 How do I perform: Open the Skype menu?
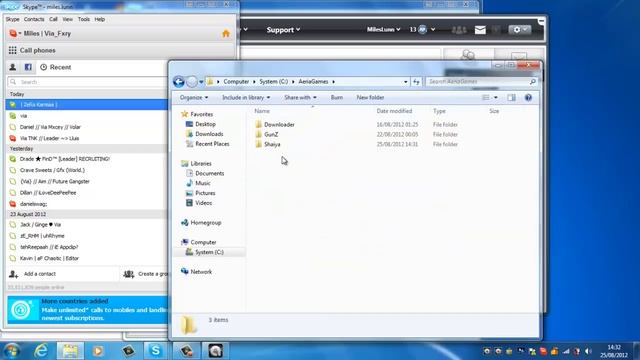point(12,19)
